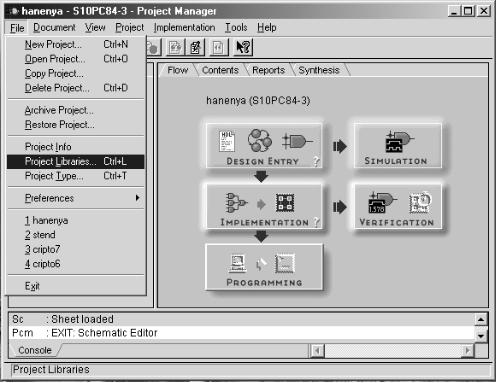Click the console scroll up arrow
The height and width of the screenshot is (383, 497).
(481, 320)
